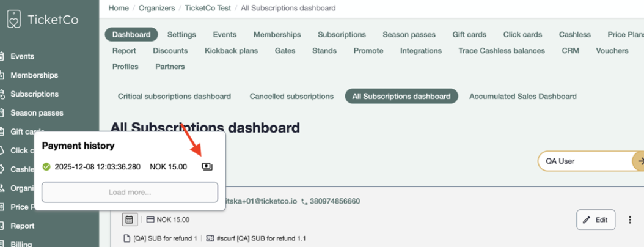Click the QA User search field
Image resolution: width=644 pixels, height=247 pixels.
(584, 161)
